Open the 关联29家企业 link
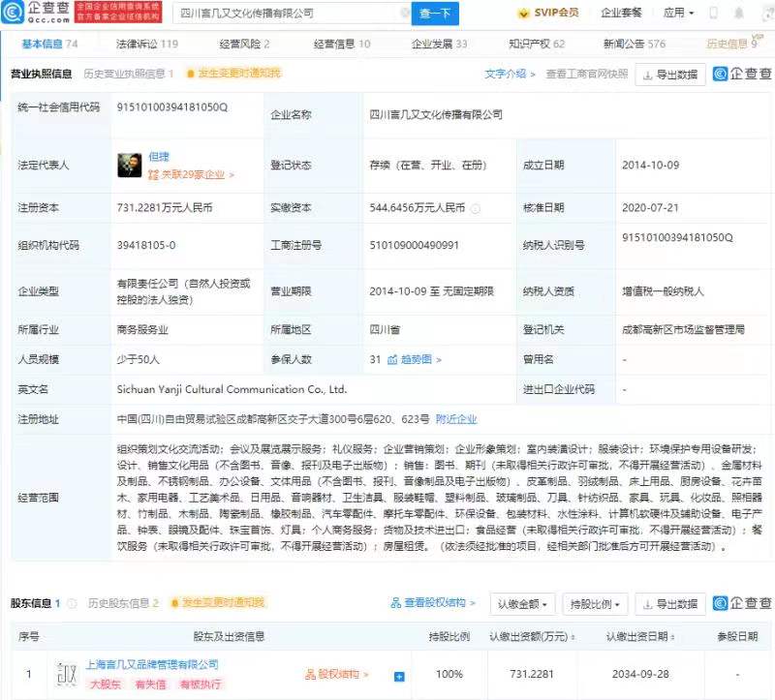This screenshot has height=700, width=775. coord(191,174)
